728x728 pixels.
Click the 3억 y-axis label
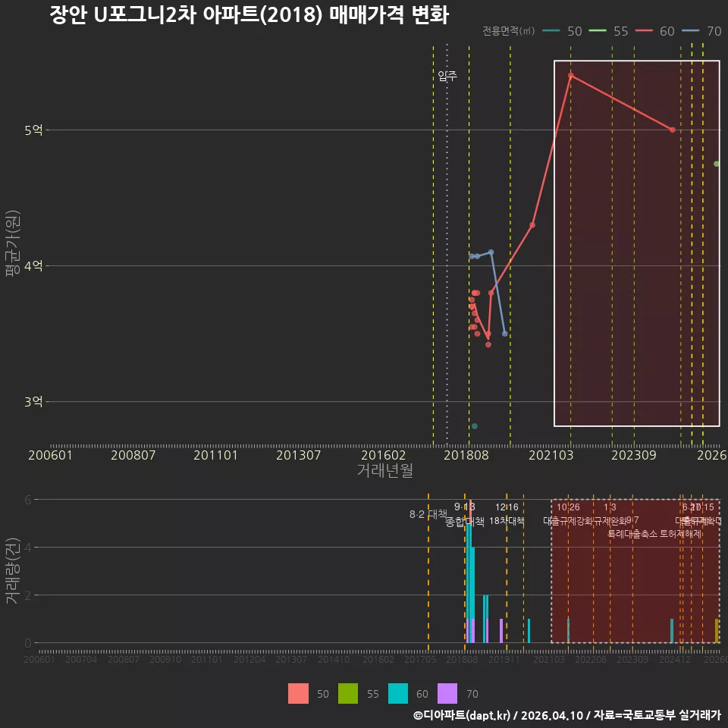tap(33, 402)
